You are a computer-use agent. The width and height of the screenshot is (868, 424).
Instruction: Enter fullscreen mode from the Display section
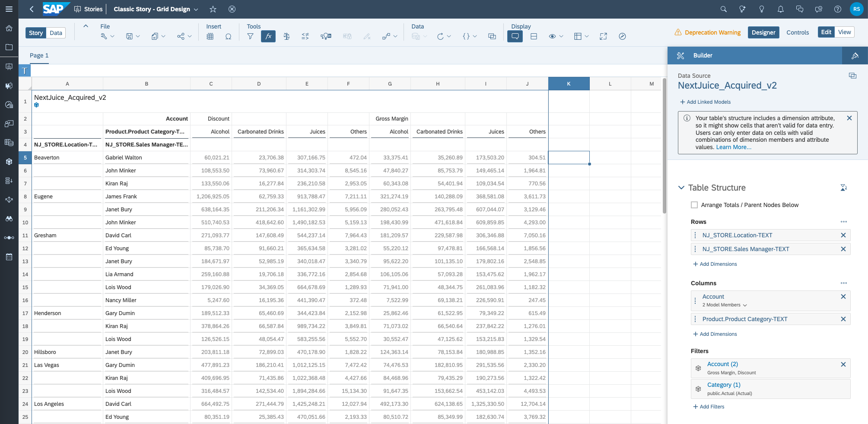pyautogui.click(x=603, y=36)
